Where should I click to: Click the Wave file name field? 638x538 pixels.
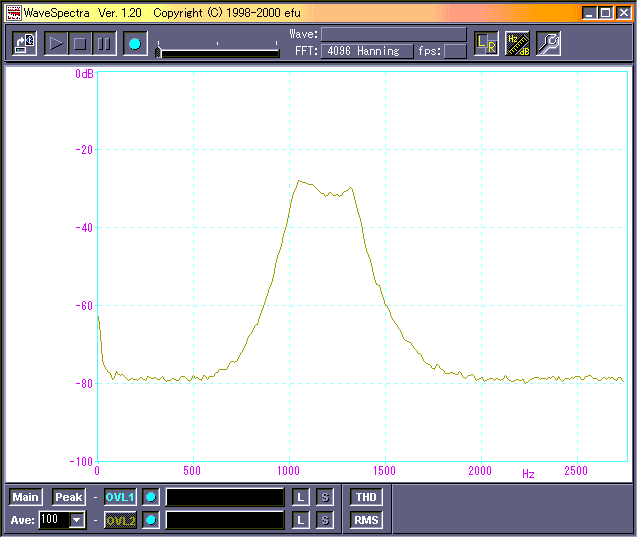[x=393, y=34]
